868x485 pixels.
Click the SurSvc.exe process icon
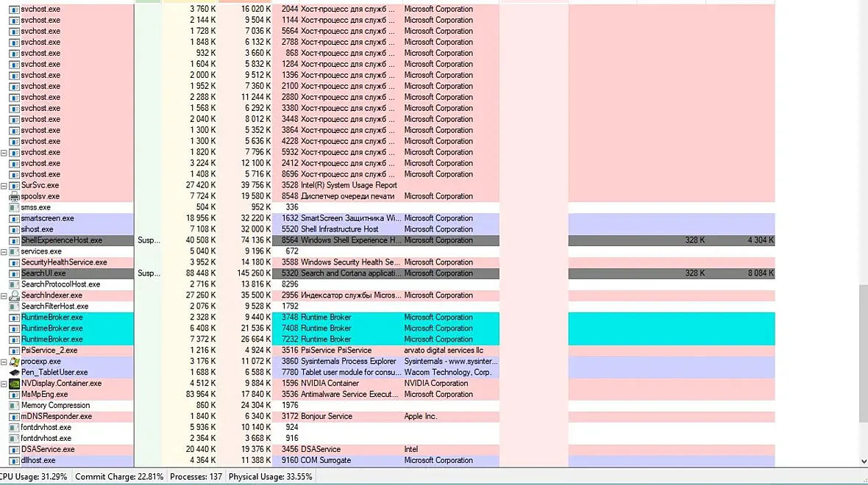[15, 185]
